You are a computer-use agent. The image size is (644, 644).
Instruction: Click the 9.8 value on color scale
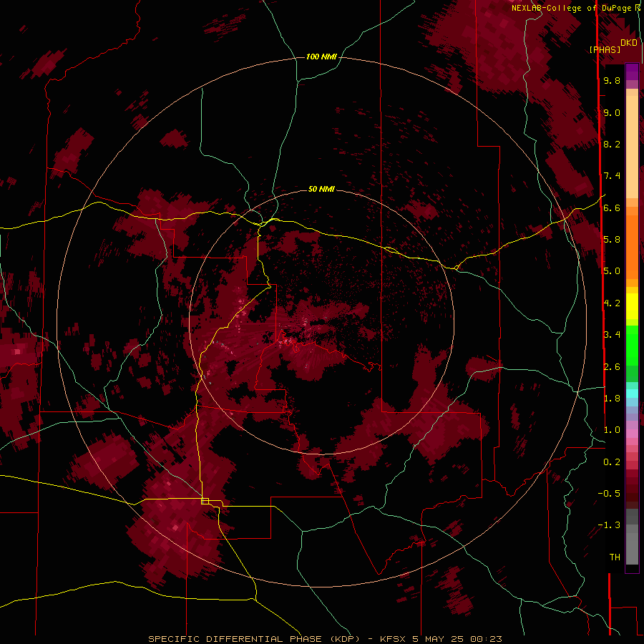[612, 80]
